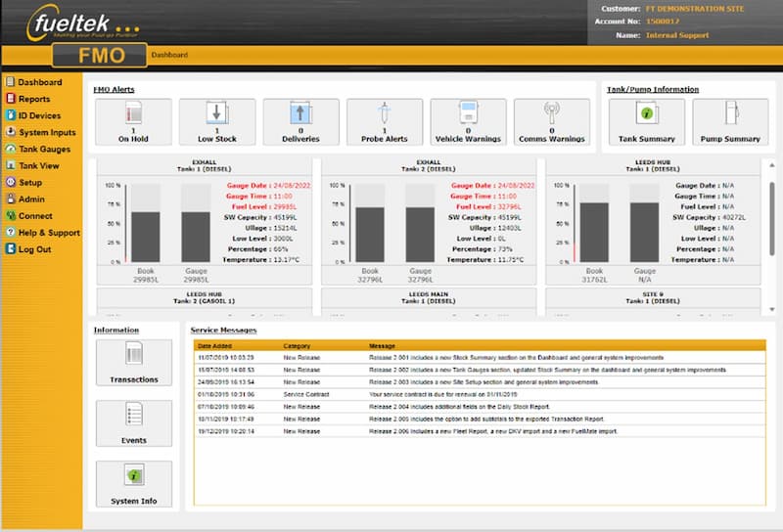Screen dimensions: 783x532
Task: Open the Comms Warnings tile
Action: [552, 114]
